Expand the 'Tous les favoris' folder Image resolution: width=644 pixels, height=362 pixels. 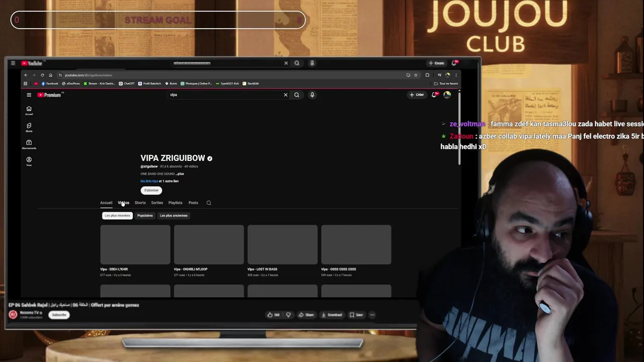click(x=446, y=83)
